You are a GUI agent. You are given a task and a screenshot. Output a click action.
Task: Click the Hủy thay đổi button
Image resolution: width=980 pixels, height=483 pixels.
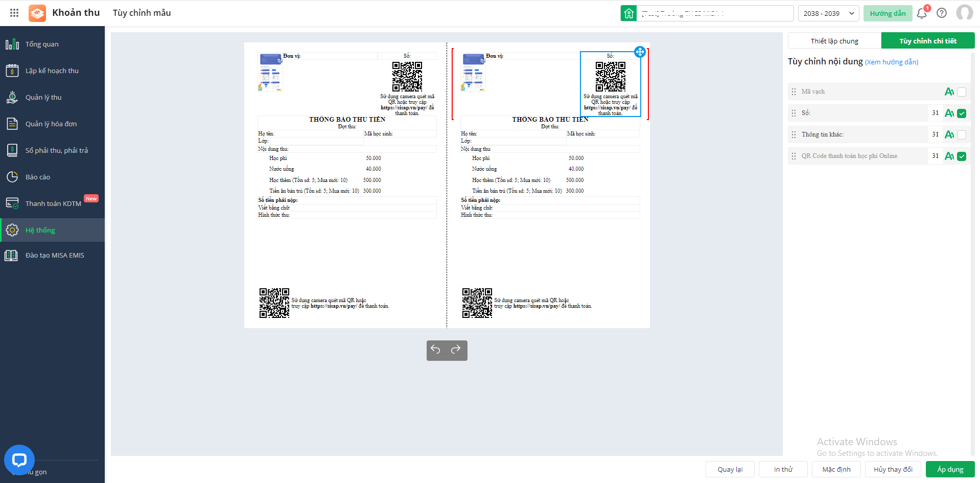(893, 469)
